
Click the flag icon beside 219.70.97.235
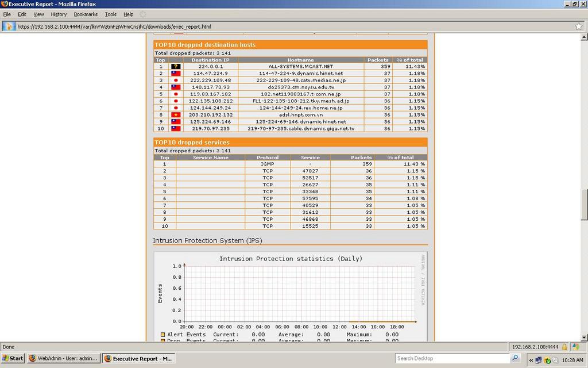pos(176,128)
